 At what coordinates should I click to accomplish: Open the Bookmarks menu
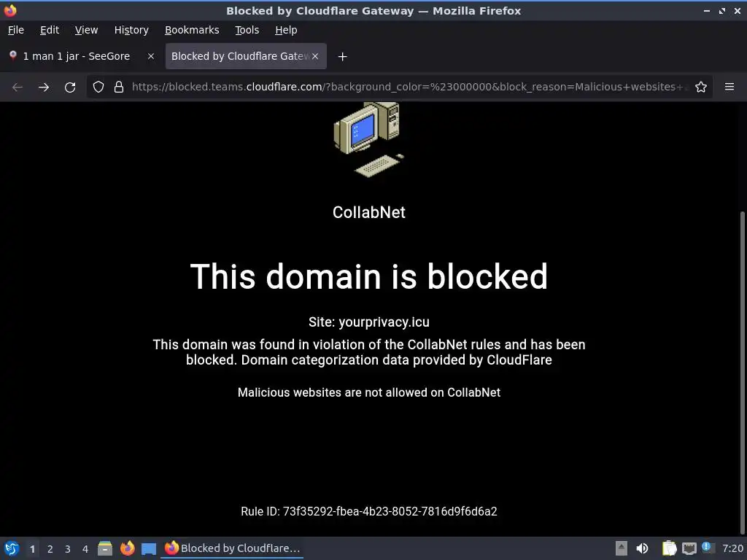click(192, 30)
